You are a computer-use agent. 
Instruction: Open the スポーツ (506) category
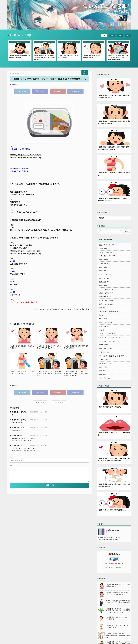pyautogui.click(x=104, y=367)
